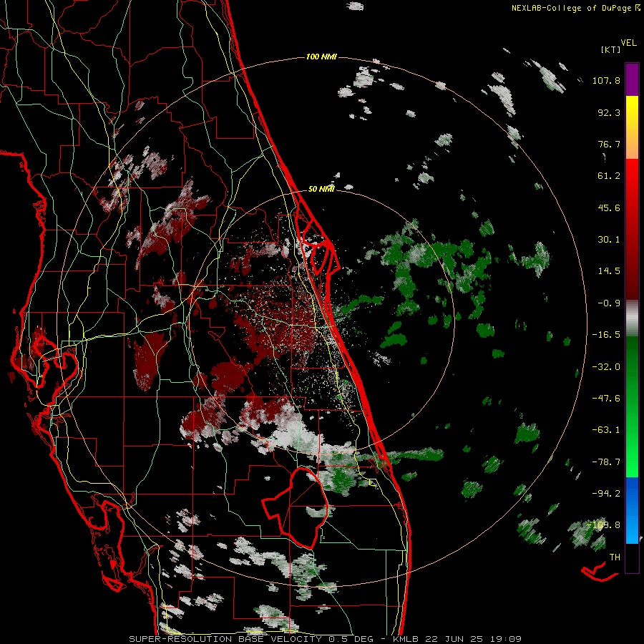Click the 14.5 velocity scale value
Screen dimensions: 644x644
(609, 271)
